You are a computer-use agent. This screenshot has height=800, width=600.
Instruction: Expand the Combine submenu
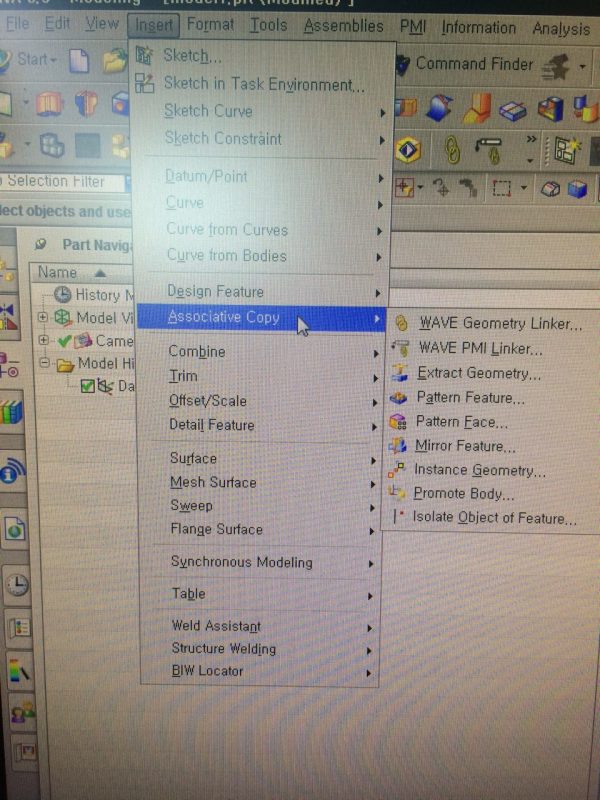[260, 352]
